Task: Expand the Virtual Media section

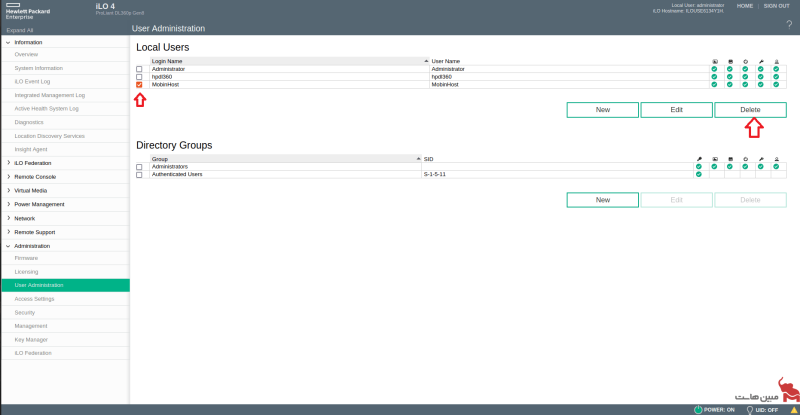Action: [x=8, y=190]
